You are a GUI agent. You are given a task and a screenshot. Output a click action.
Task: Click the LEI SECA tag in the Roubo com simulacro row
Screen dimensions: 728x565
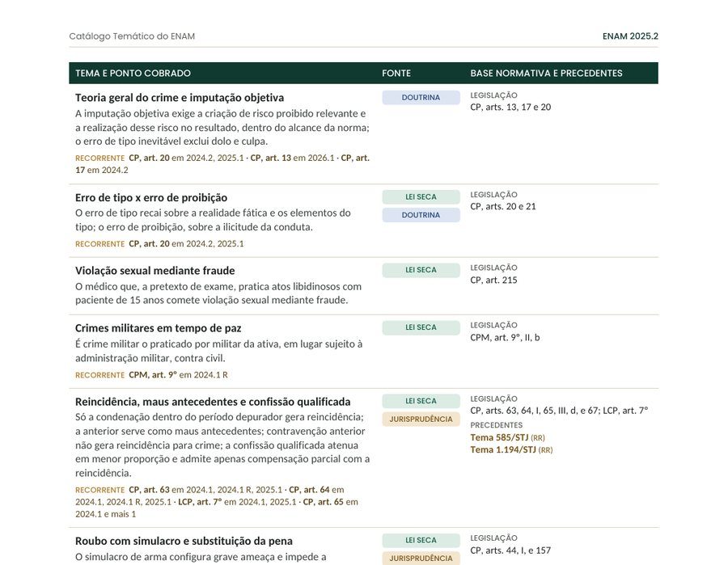[421, 540]
